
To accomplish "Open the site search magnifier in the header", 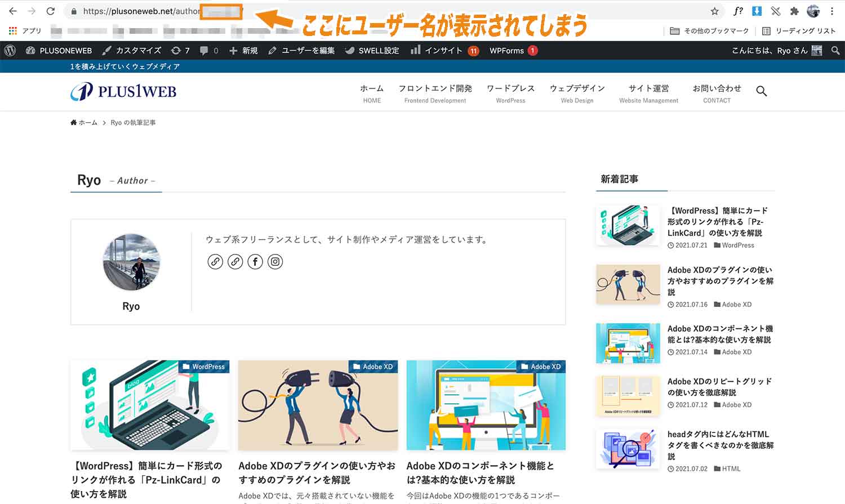I will click(762, 91).
